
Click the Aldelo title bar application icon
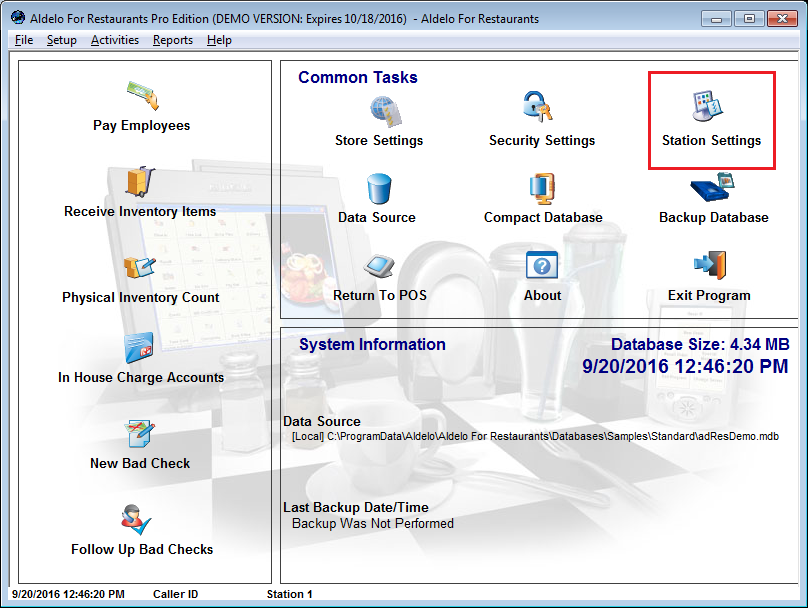click(18, 18)
